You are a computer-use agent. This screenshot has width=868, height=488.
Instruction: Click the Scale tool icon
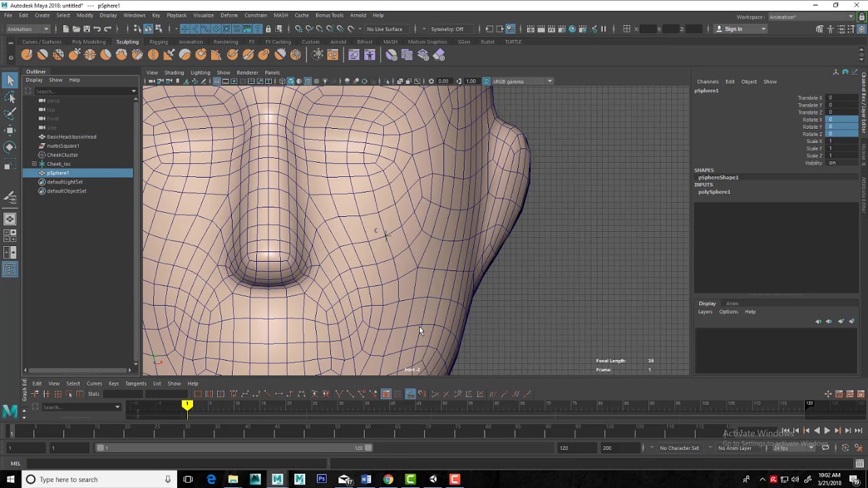click(x=10, y=165)
